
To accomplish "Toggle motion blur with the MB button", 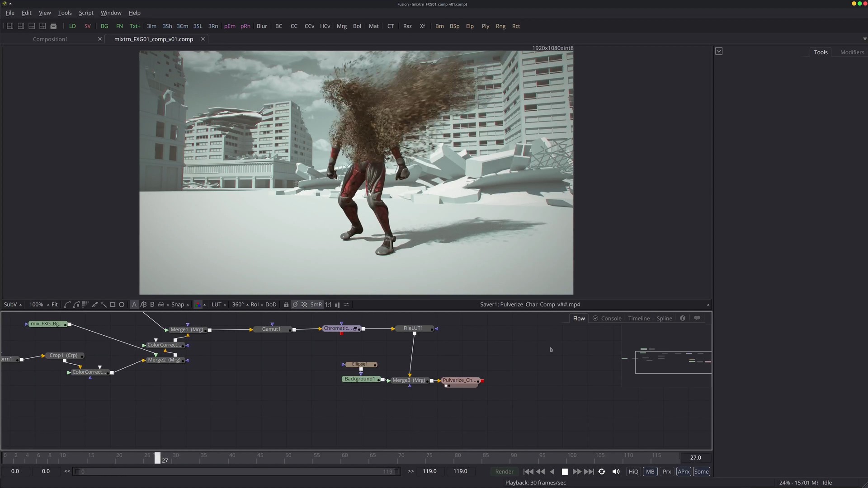I will pos(650,471).
